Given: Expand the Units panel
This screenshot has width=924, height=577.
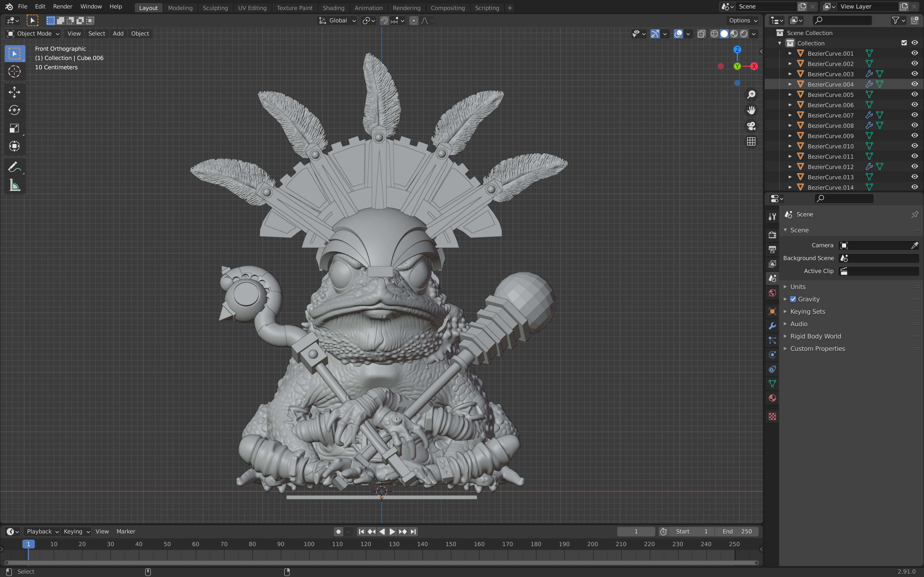Looking at the screenshot, I should pyautogui.click(x=798, y=287).
